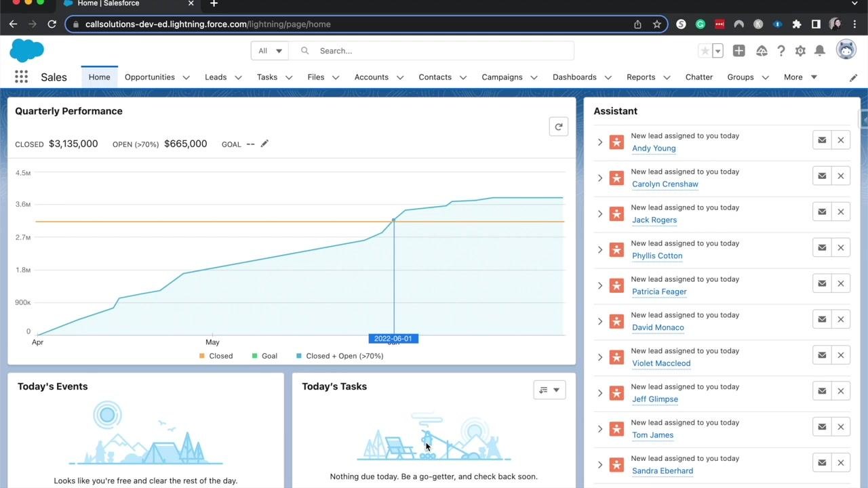Screen dimensions: 868x488
Task: Open the notifications bell
Action: (819, 51)
